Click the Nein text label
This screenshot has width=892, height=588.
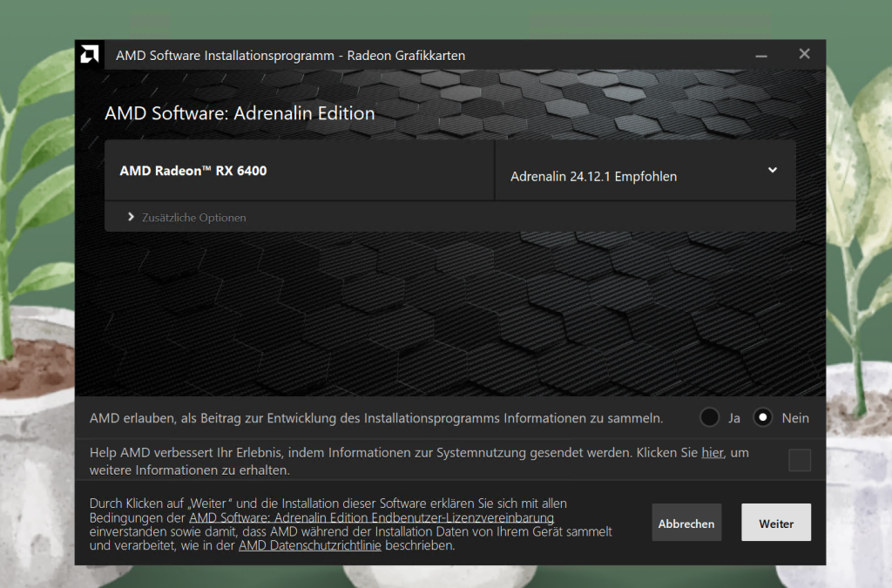[794, 418]
